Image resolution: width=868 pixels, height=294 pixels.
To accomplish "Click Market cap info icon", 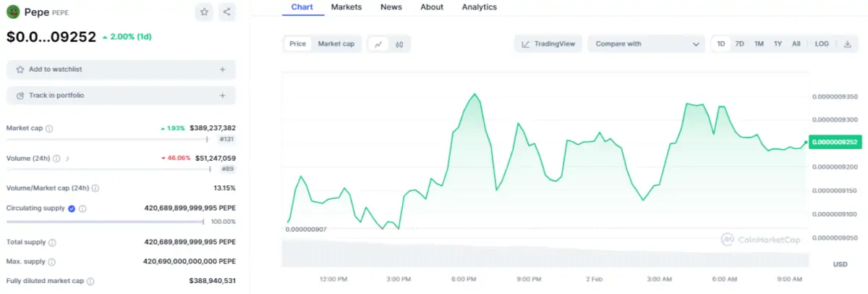I will tap(49, 128).
